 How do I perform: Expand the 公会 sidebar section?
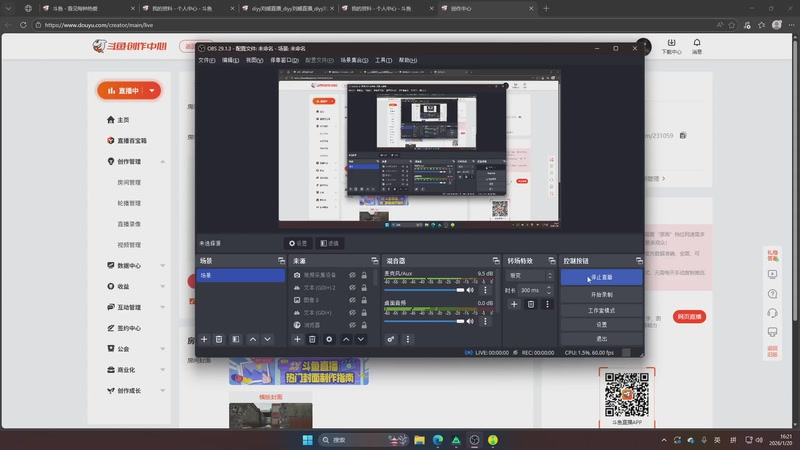(162, 349)
